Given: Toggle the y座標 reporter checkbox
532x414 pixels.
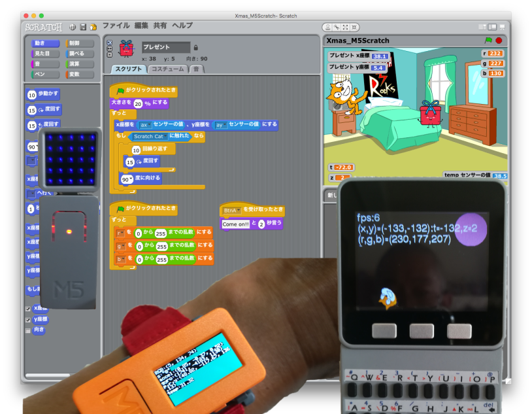Looking at the screenshot, I should [x=27, y=319].
